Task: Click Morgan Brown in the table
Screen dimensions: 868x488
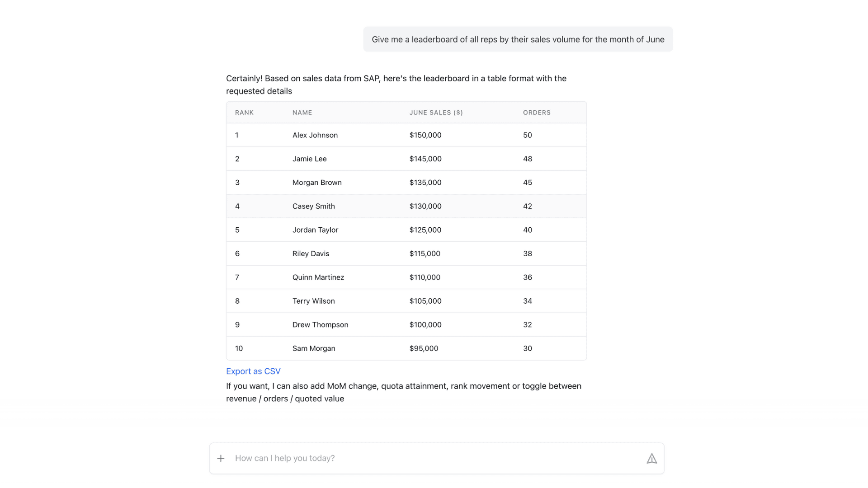Action: point(317,183)
